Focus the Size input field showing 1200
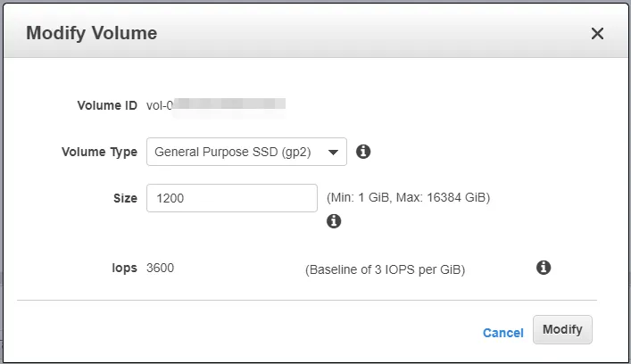 coord(232,198)
